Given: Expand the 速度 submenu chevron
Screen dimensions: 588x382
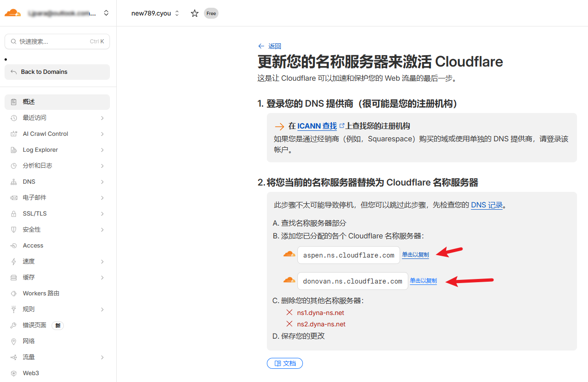Looking at the screenshot, I should [x=102, y=262].
